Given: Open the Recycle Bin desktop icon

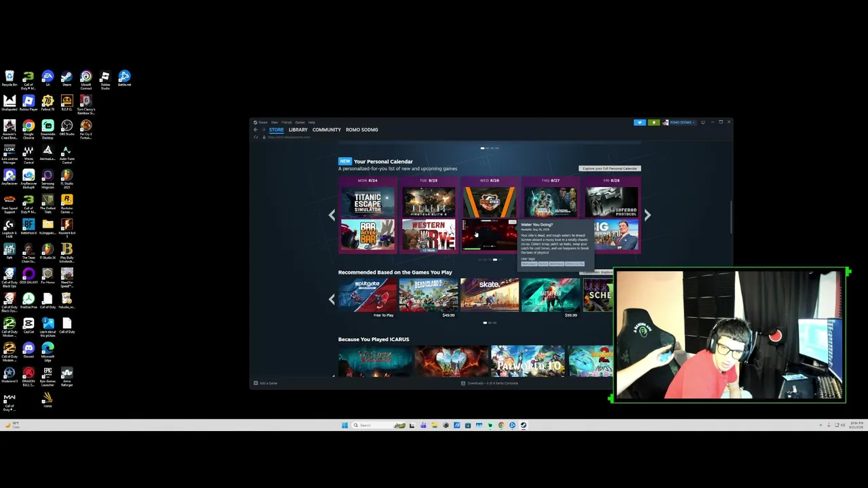Looking at the screenshot, I should (x=9, y=79).
